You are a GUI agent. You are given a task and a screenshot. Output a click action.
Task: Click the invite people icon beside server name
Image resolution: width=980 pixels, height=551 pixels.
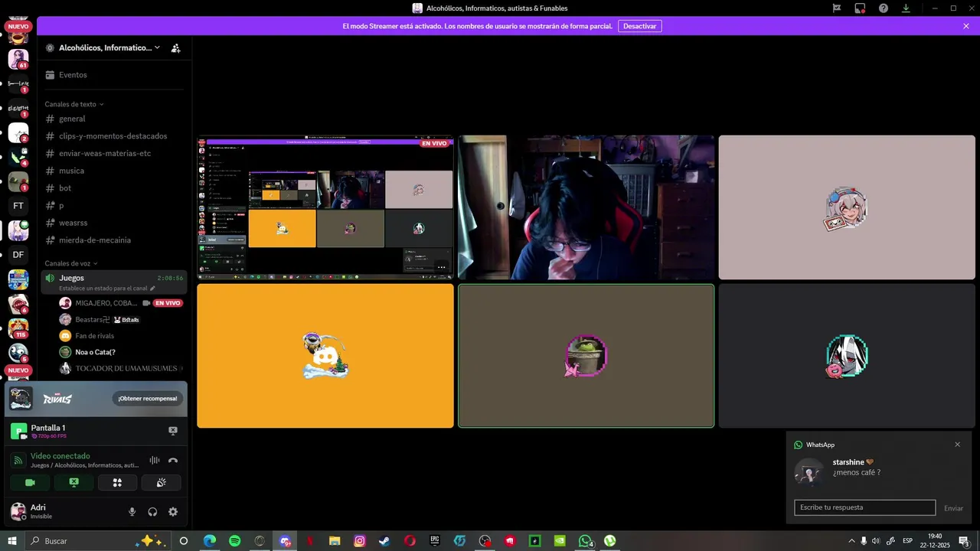click(175, 47)
